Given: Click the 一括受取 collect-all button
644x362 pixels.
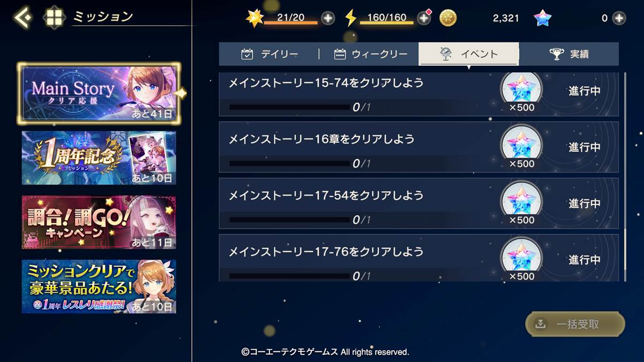Looking at the screenshot, I should pyautogui.click(x=575, y=324).
